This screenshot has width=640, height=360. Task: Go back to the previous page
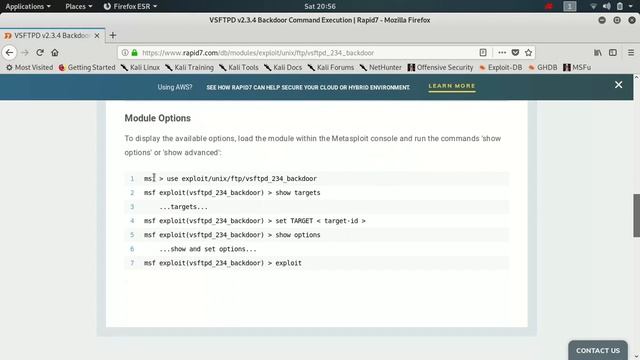click(x=9, y=53)
